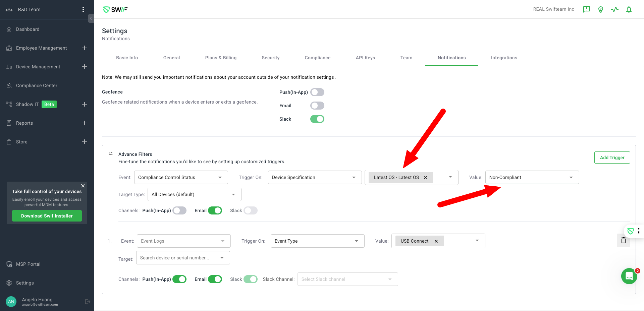Delete trigger with trash icon
Screen dimensions: 644x311
(x=623, y=240)
